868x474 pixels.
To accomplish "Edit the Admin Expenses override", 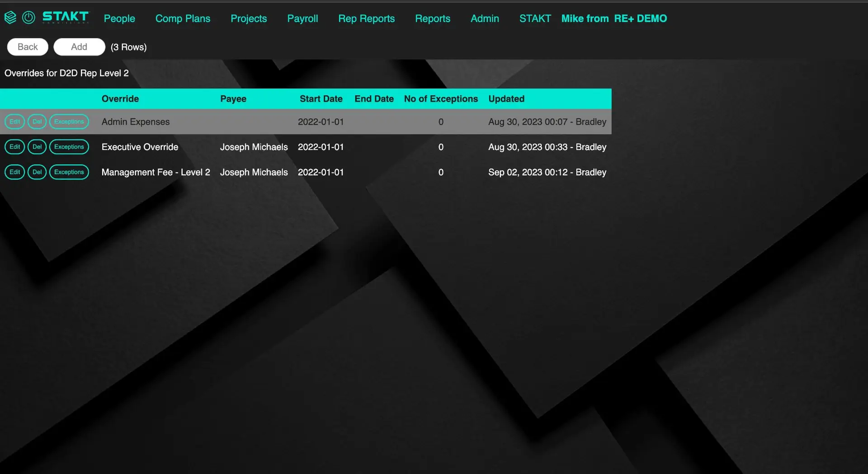I will pos(14,122).
